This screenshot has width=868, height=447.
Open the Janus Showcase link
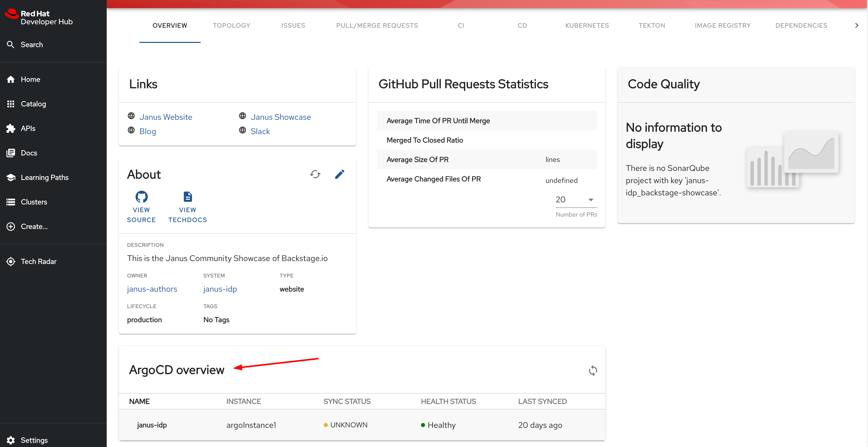tap(280, 117)
